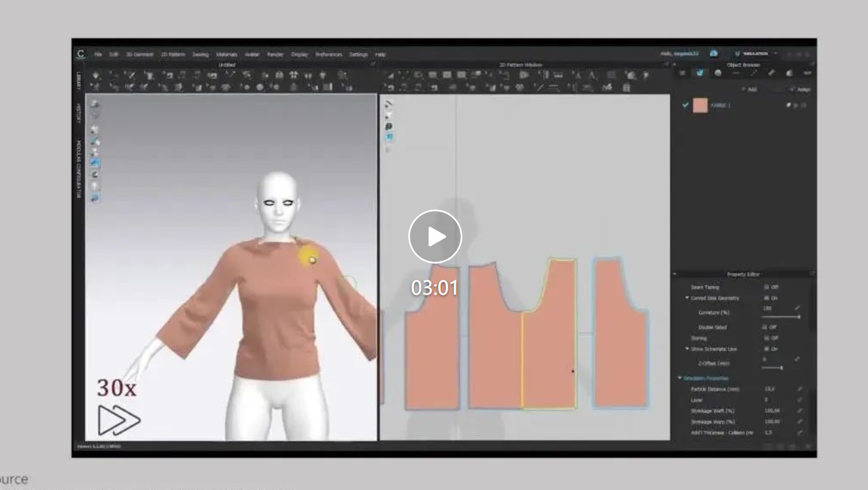Select the FABRIC 1 color swatch

point(700,105)
